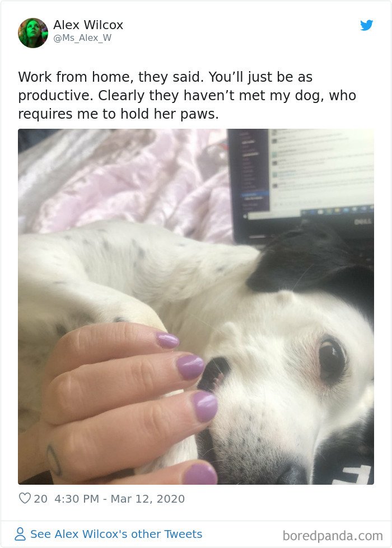Open Alex Wilcox's green profile avatar
Image resolution: width=392 pixels, height=548 pixels.
point(33,33)
